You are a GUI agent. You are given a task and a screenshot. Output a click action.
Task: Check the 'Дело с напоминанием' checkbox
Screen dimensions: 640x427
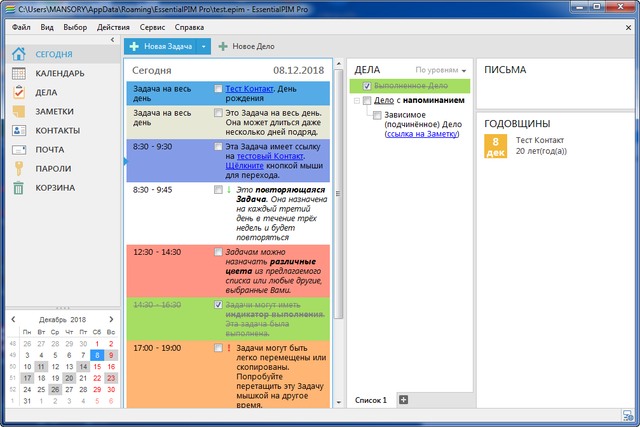pos(367,100)
